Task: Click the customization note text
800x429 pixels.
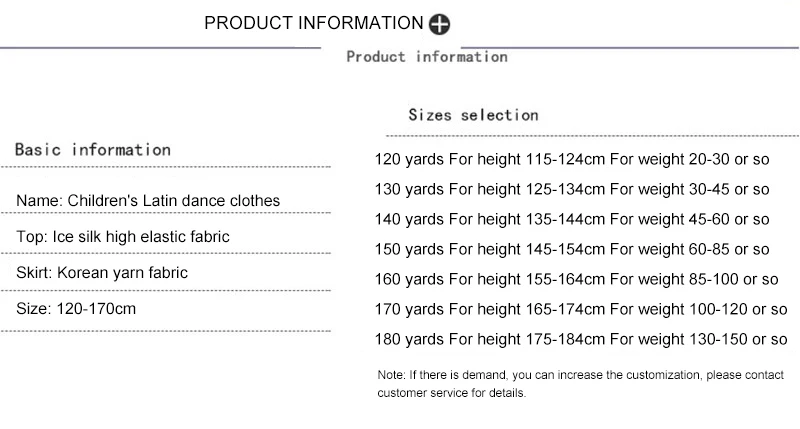Action: [581, 384]
